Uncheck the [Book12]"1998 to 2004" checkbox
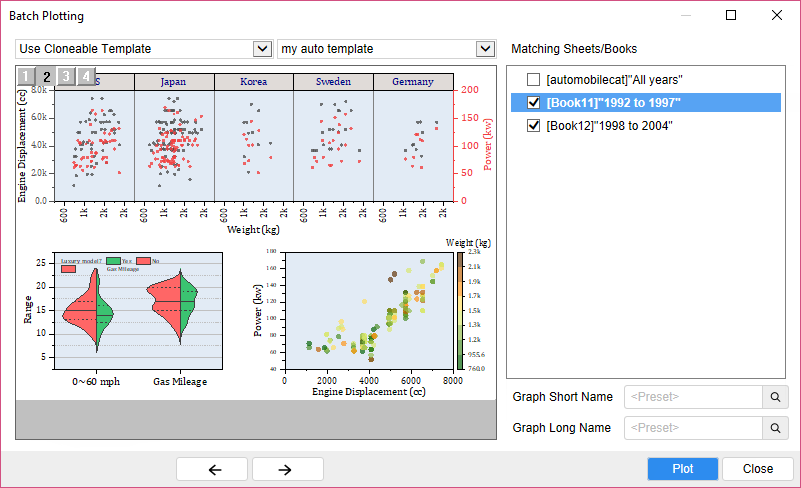This screenshot has width=801, height=488. pos(534,125)
